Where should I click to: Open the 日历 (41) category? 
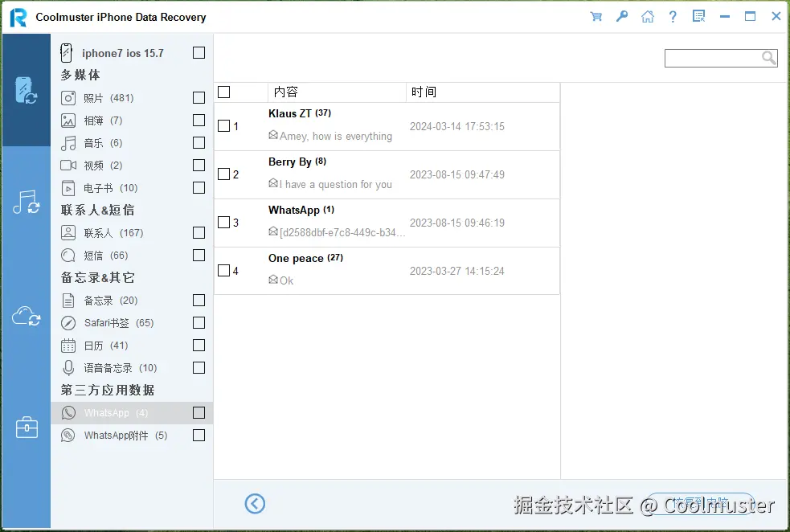pyautogui.click(x=132, y=346)
